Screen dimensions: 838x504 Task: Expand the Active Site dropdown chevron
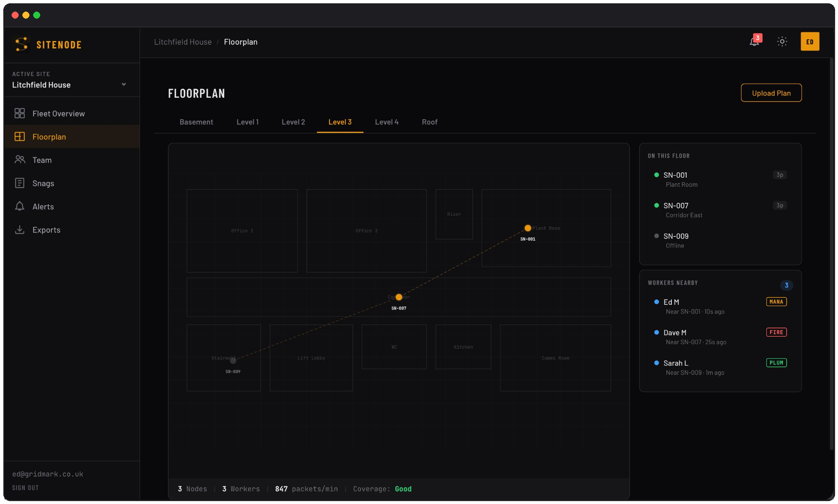(124, 84)
